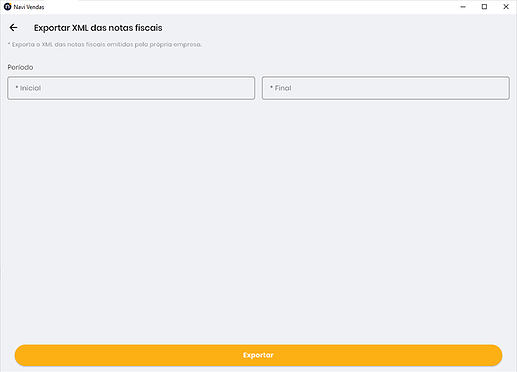
Task: Click the 'Período' label
Action: coord(20,67)
